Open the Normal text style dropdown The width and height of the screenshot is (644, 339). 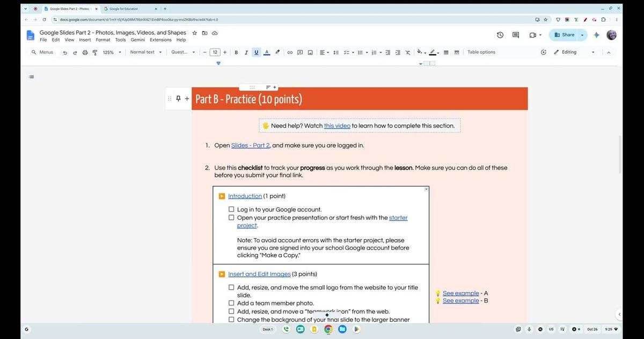pos(145,53)
